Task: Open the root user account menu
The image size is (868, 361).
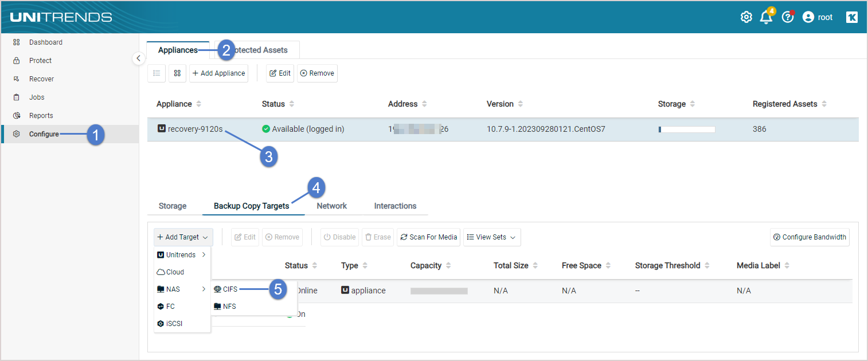Action: pyautogui.click(x=818, y=17)
